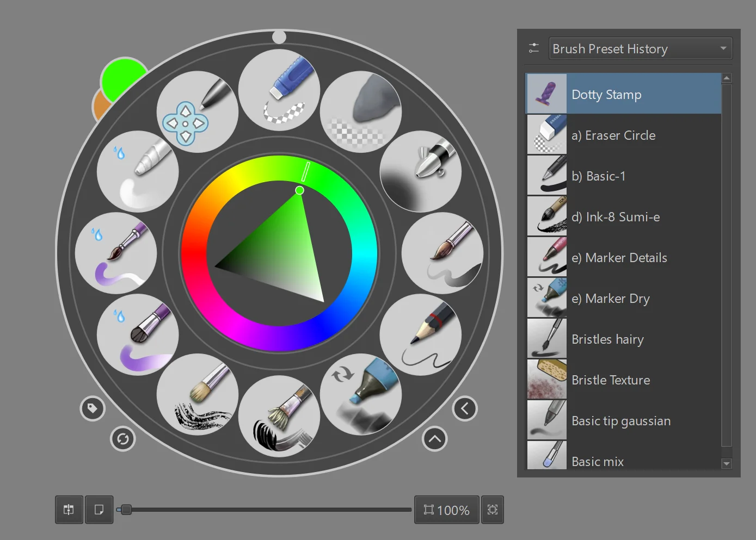Click the fit-to-view zoom button
Screen dimensions: 756x540
[493, 510]
